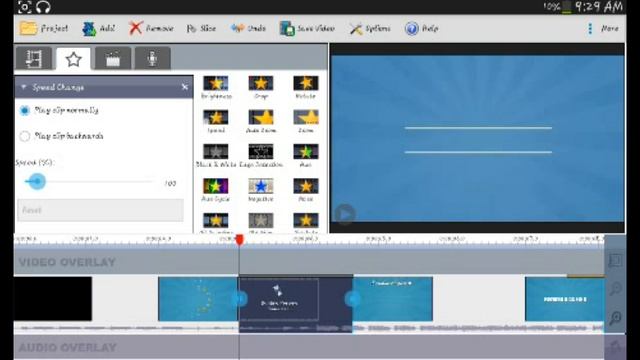640x360 pixels.
Task: Apply the Hue effect
Action: coord(306,156)
